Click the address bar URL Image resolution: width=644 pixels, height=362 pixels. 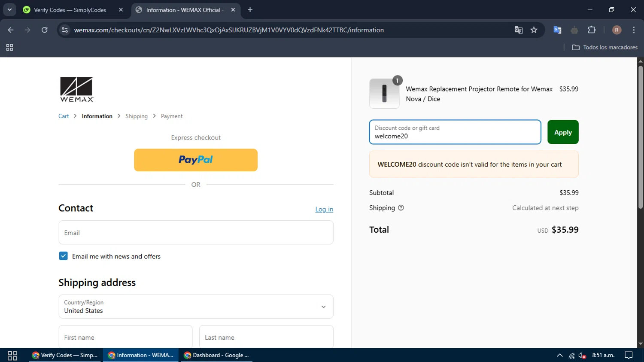tap(229, 30)
